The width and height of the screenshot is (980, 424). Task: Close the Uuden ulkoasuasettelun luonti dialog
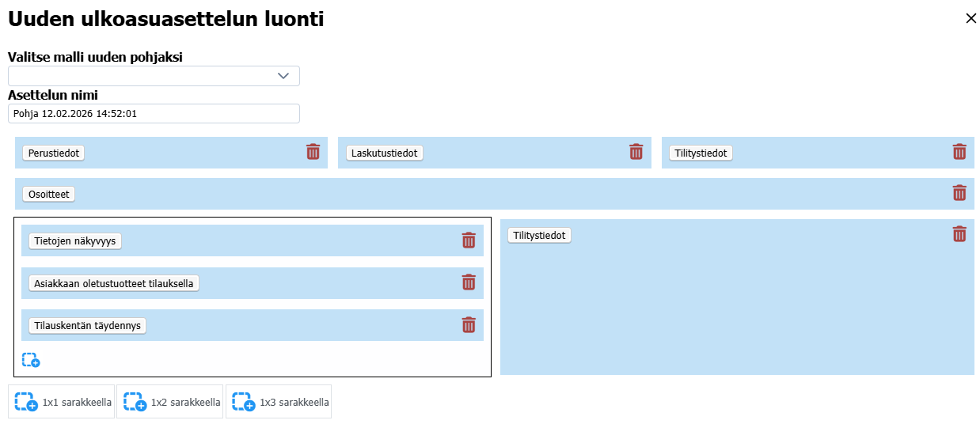971,19
